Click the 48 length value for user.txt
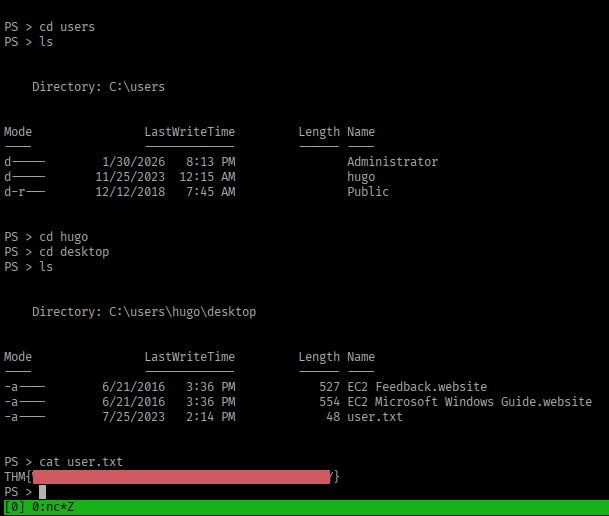The image size is (609, 516). click(333, 417)
